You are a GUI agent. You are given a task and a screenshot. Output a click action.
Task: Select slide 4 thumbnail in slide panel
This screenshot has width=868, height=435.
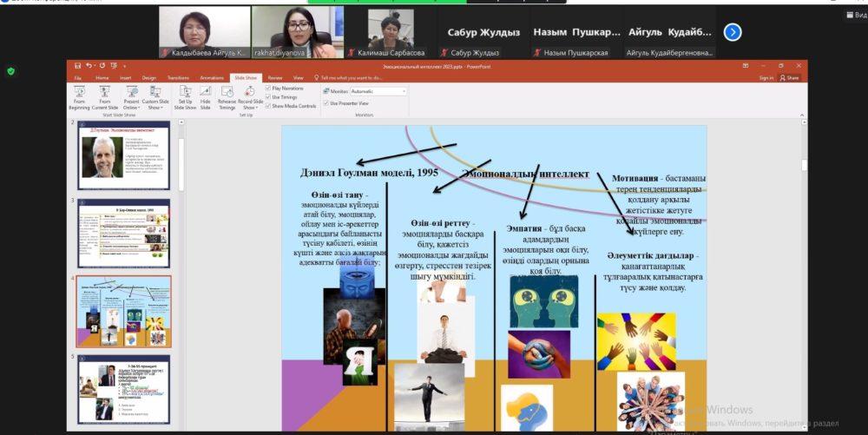point(123,312)
